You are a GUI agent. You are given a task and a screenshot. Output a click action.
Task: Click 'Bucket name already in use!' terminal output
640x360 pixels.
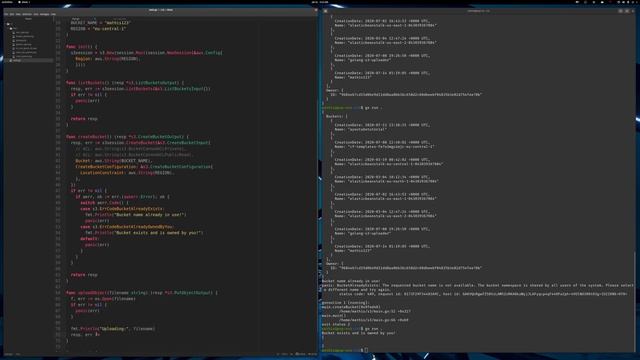pyautogui.click(x=351, y=281)
